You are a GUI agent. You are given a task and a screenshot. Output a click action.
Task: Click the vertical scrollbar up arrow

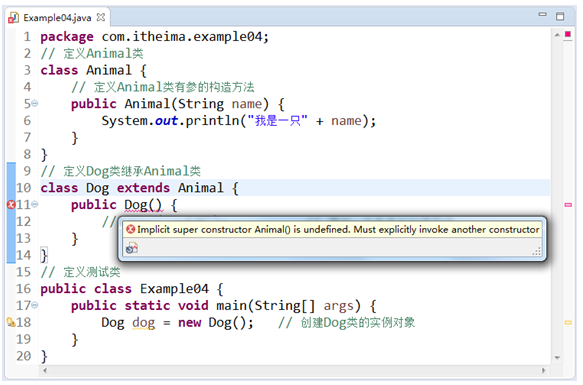tap(557, 35)
